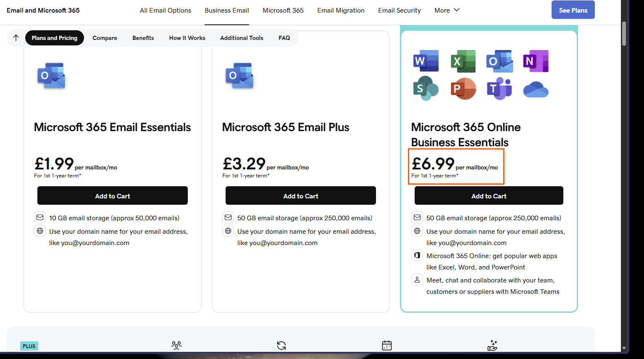Viewport: 644px width, 359px height.
Task: Click the people group icon in bottom banner
Action: point(176,346)
